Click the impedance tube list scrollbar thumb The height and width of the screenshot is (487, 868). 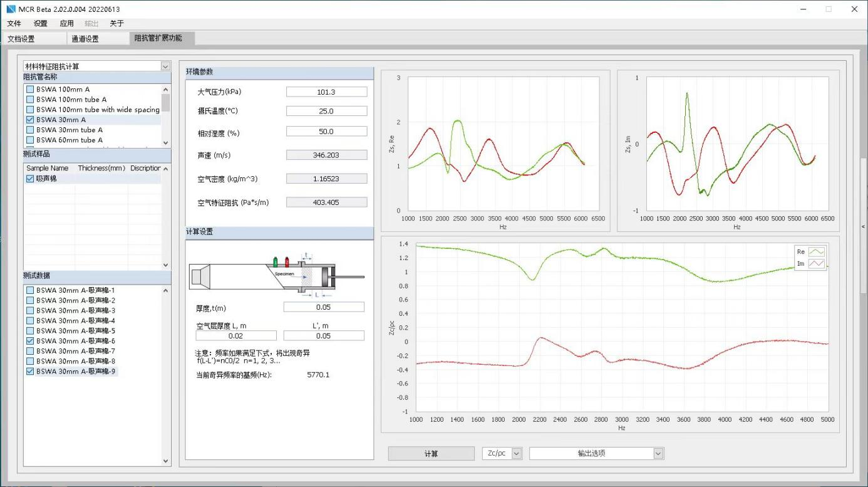(x=166, y=103)
